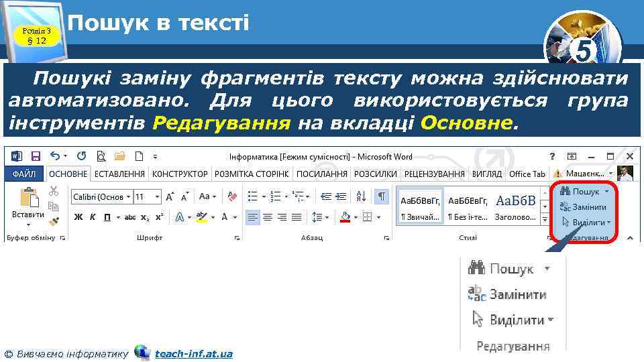
Task: Click the Open folder icon
Action: click(x=120, y=156)
